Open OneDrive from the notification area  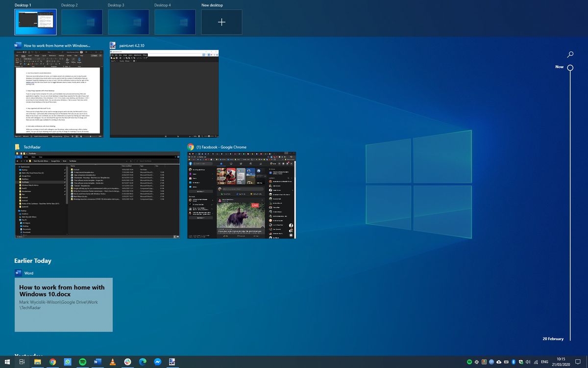(x=499, y=362)
